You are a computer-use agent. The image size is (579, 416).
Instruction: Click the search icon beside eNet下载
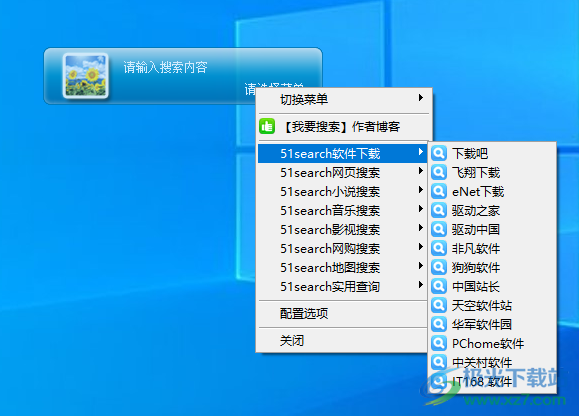pos(439,191)
